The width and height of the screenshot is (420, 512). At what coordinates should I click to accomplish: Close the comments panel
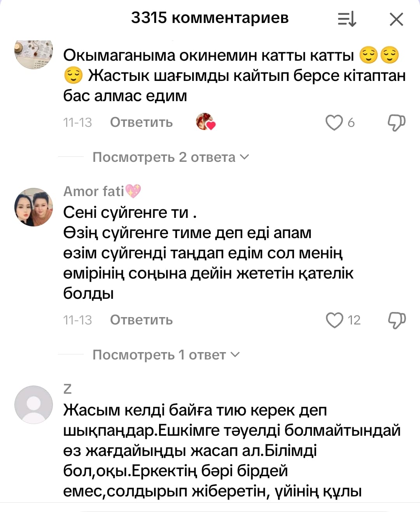click(396, 19)
